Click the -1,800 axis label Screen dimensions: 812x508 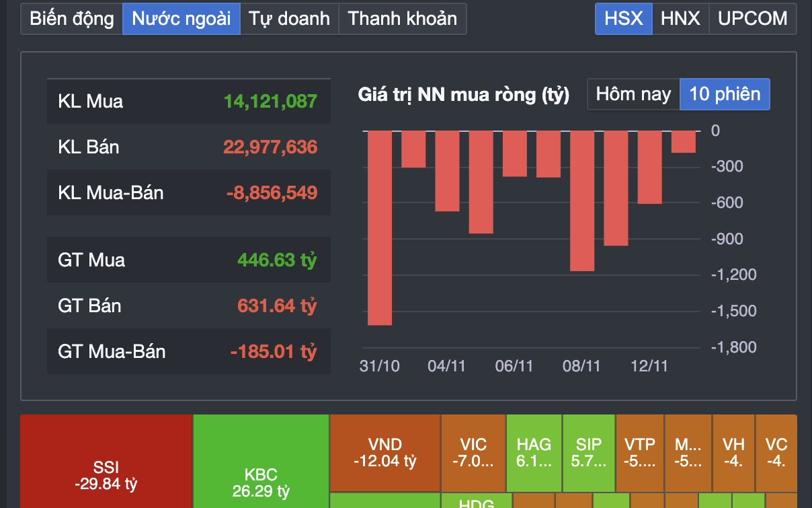(x=733, y=347)
